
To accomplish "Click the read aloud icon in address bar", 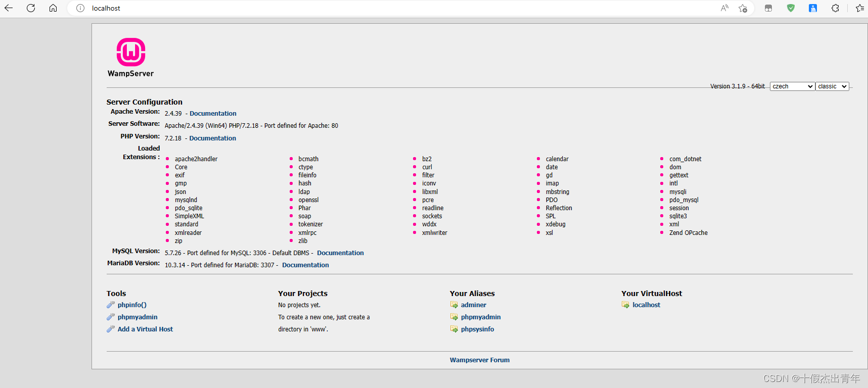I will [724, 8].
